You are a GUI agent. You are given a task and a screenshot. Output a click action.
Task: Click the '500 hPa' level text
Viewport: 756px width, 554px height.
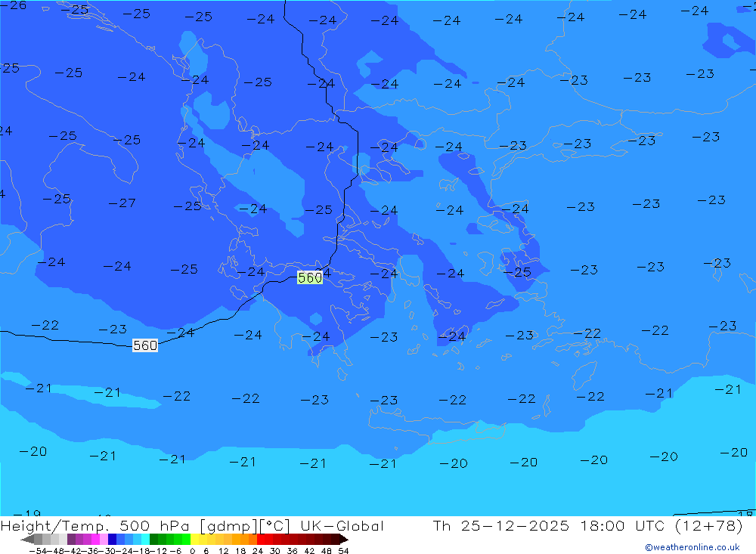(x=154, y=525)
